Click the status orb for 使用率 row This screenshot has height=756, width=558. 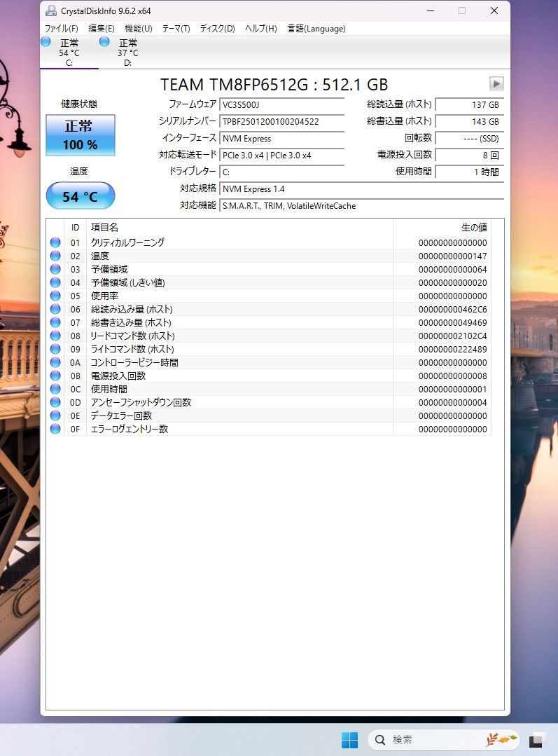[55, 296]
